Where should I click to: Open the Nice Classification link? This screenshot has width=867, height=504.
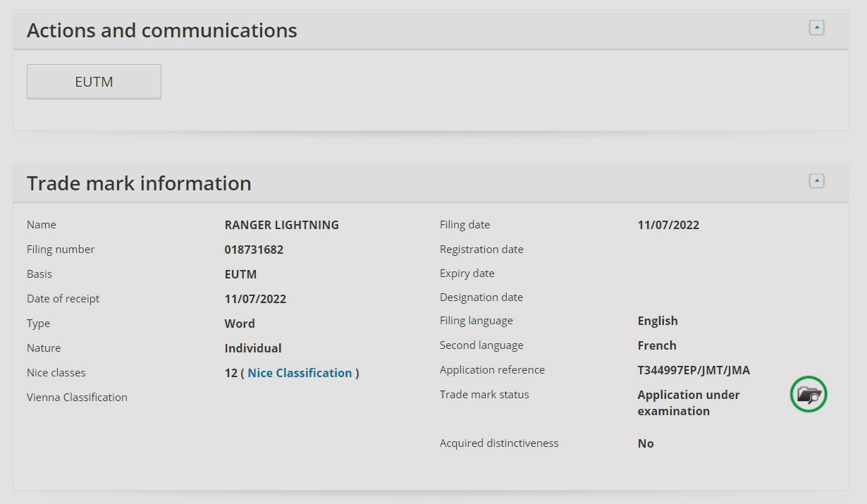(300, 373)
